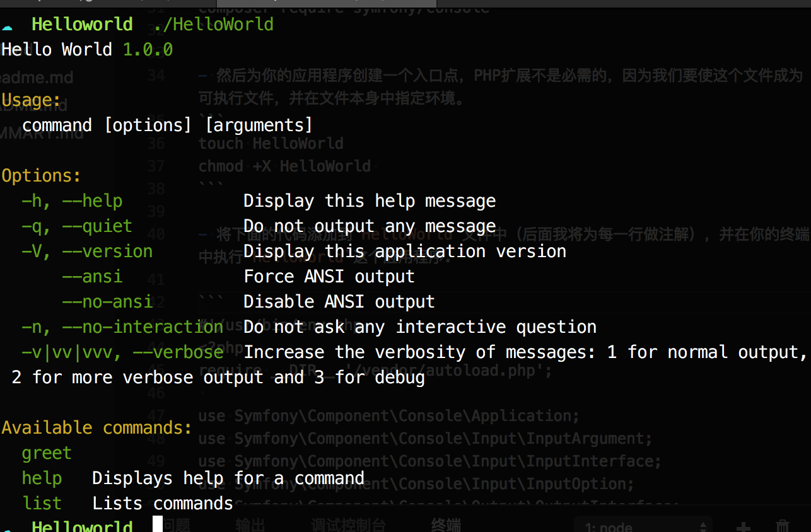Click the '--version' option text
The height and width of the screenshot is (532, 811).
[x=107, y=252]
